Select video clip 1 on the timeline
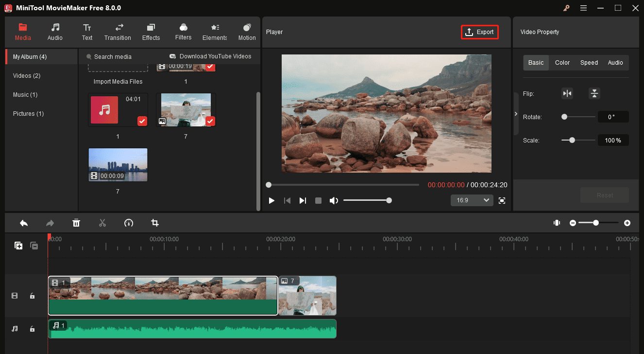 pyautogui.click(x=163, y=296)
